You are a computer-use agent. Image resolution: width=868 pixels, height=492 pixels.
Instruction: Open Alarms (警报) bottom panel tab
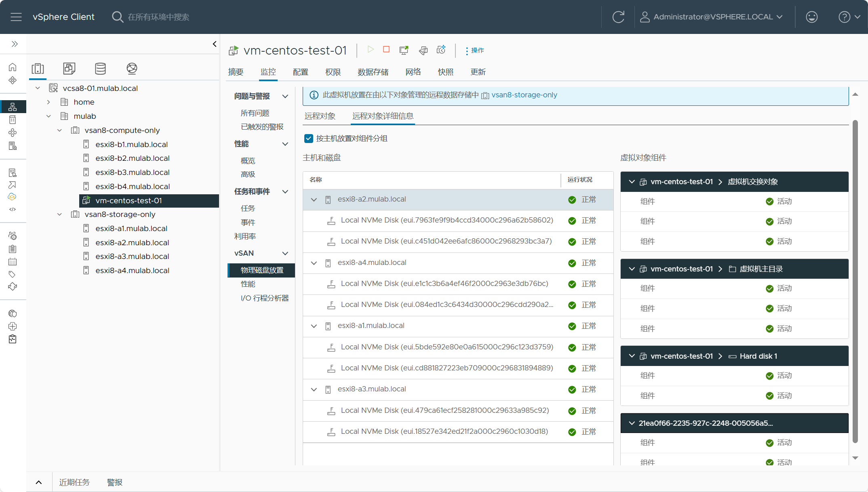[x=114, y=482]
